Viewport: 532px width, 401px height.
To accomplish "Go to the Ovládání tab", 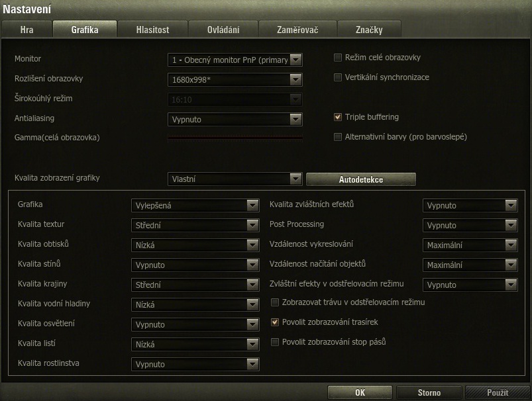I will [223, 30].
